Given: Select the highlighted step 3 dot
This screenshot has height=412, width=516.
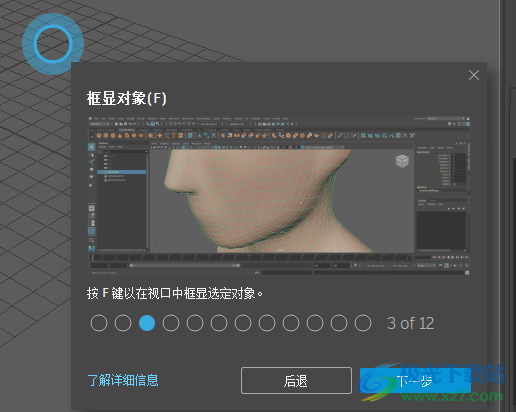Looking at the screenshot, I should [147, 323].
